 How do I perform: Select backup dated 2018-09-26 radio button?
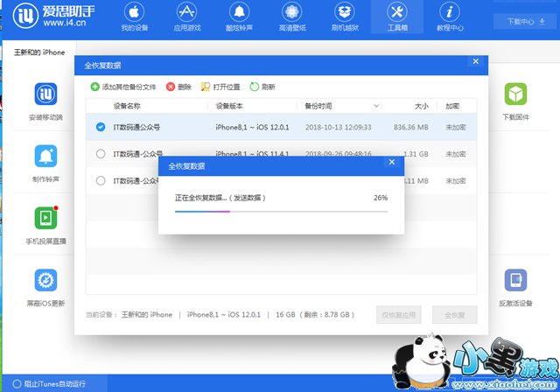click(x=101, y=154)
